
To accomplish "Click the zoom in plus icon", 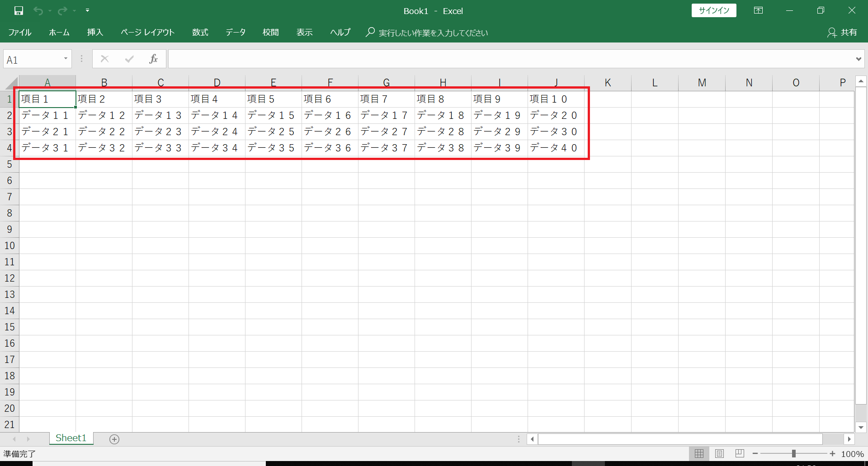I will coord(832,453).
